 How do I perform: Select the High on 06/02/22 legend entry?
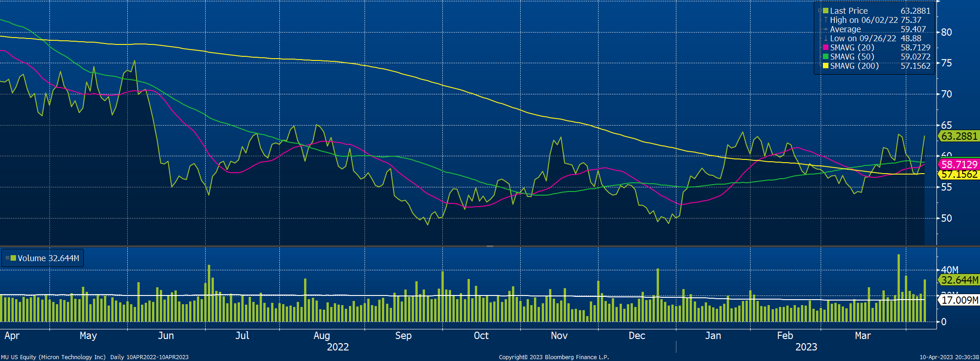[864, 20]
